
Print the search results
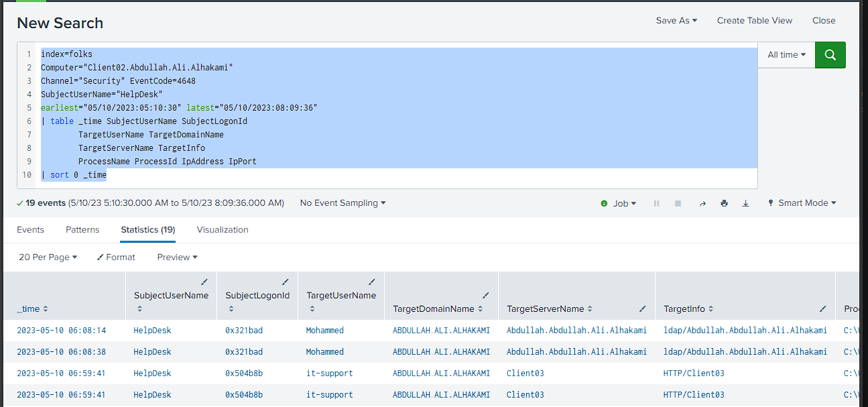coord(724,203)
